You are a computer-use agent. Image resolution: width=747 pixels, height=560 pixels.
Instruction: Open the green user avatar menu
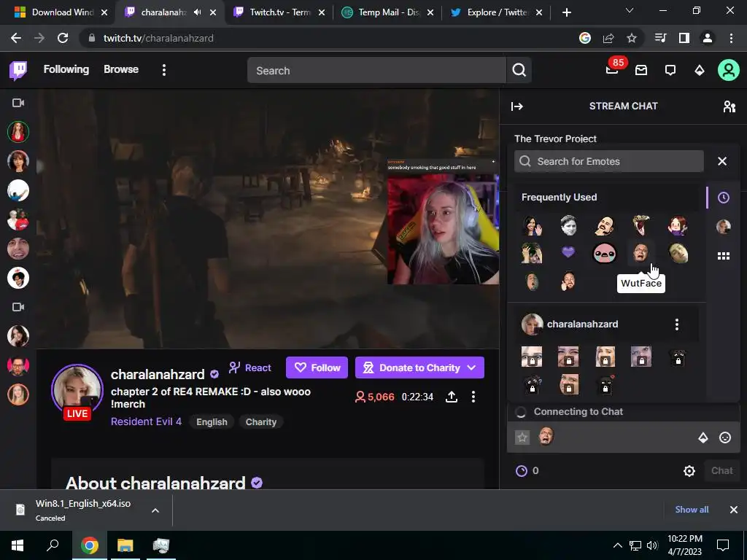tap(729, 71)
